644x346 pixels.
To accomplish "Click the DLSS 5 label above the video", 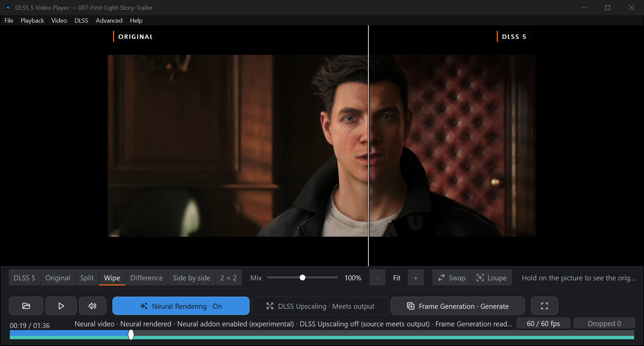I will click(x=514, y=37).
